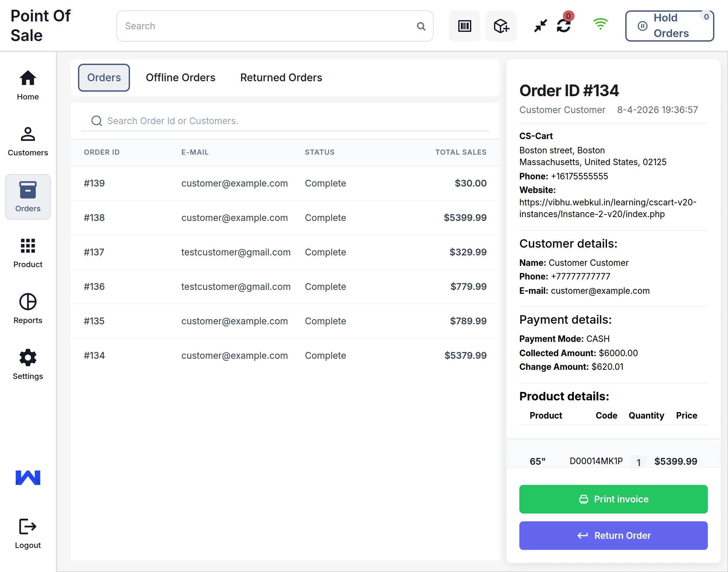Open the Hold Orders button
728x572 pixels.
(x=669, y=26)
